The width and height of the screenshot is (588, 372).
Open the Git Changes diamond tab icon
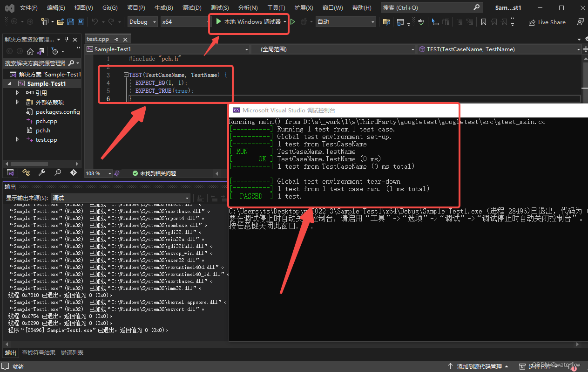74,173
